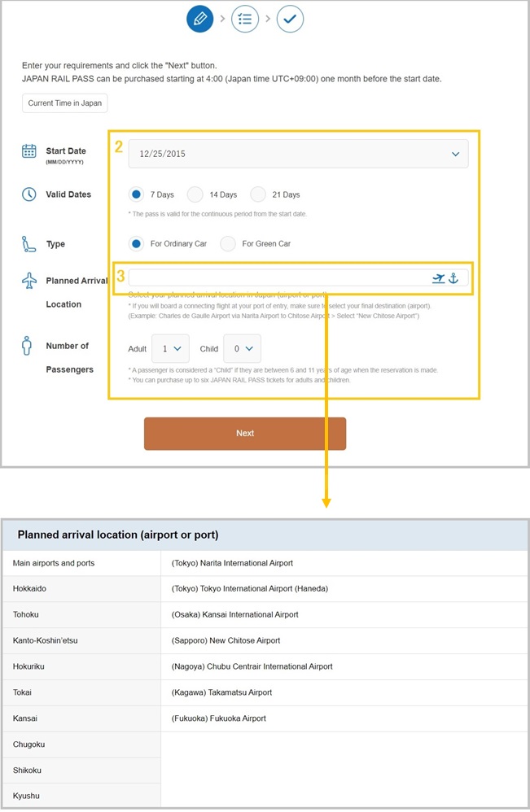Select the 7 Days validity option
Image resolution: width=530 pixels, height=812 pixels.
[136, 194]
